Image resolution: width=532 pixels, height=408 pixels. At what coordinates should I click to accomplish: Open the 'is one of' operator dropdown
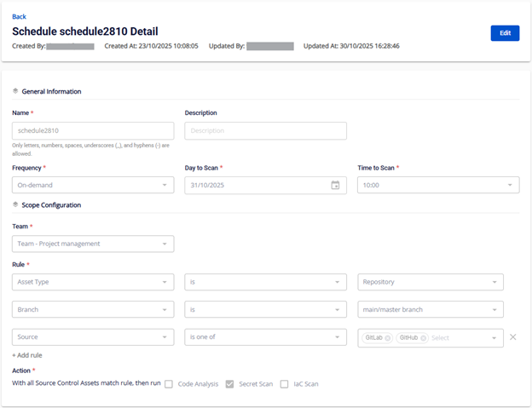click(265, 337)
